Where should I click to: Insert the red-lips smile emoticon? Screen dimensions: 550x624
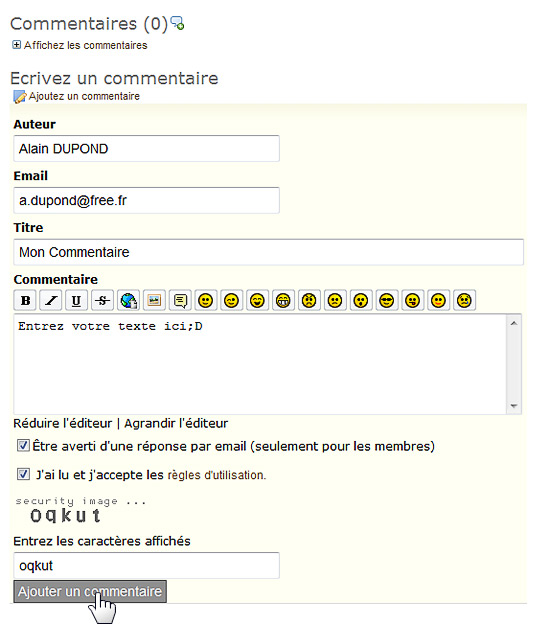tap(439, 300)
